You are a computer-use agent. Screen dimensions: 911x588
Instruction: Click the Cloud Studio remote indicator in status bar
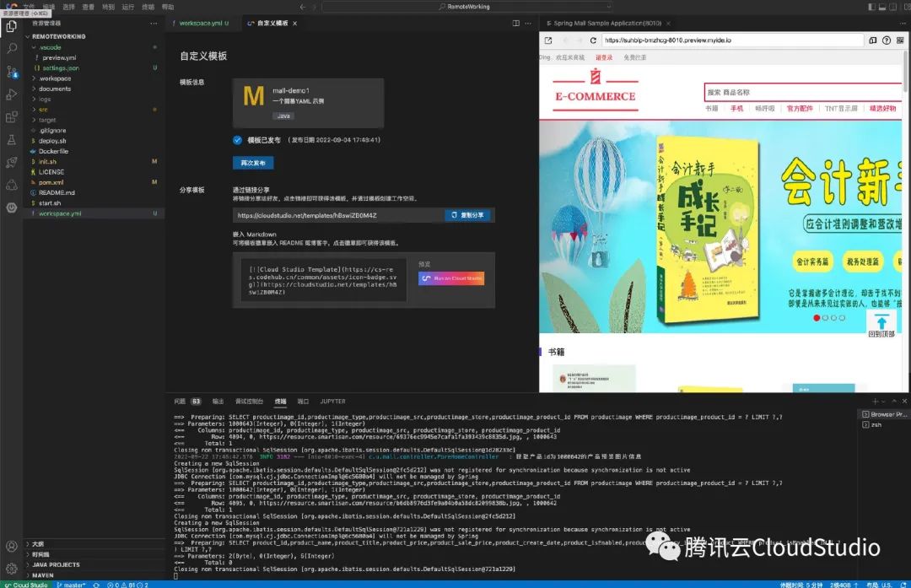(26, 585)
